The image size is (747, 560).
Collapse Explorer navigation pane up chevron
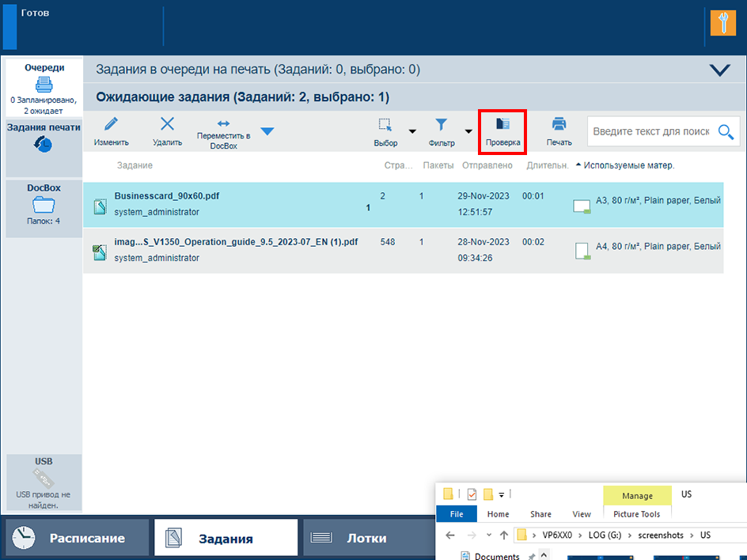544,555
